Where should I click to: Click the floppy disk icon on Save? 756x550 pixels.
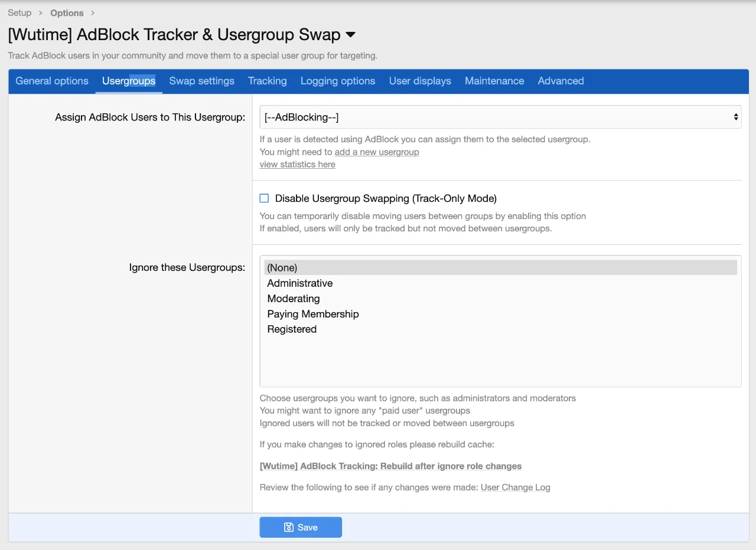[289, 528]
